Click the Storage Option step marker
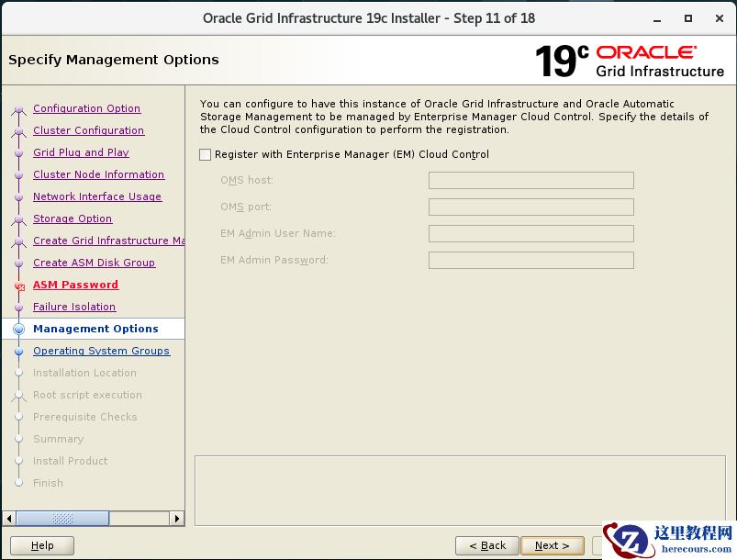 pos(18,219)
